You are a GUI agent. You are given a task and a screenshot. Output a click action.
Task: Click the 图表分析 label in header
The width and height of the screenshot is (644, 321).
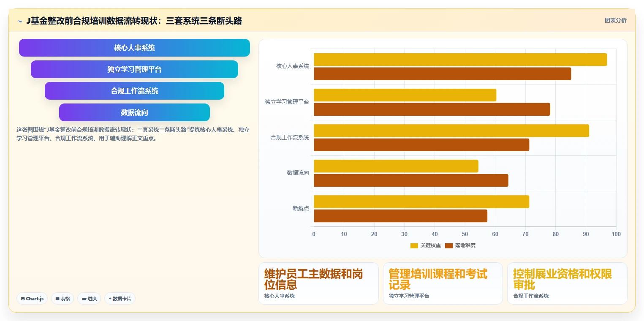(615, 20)
